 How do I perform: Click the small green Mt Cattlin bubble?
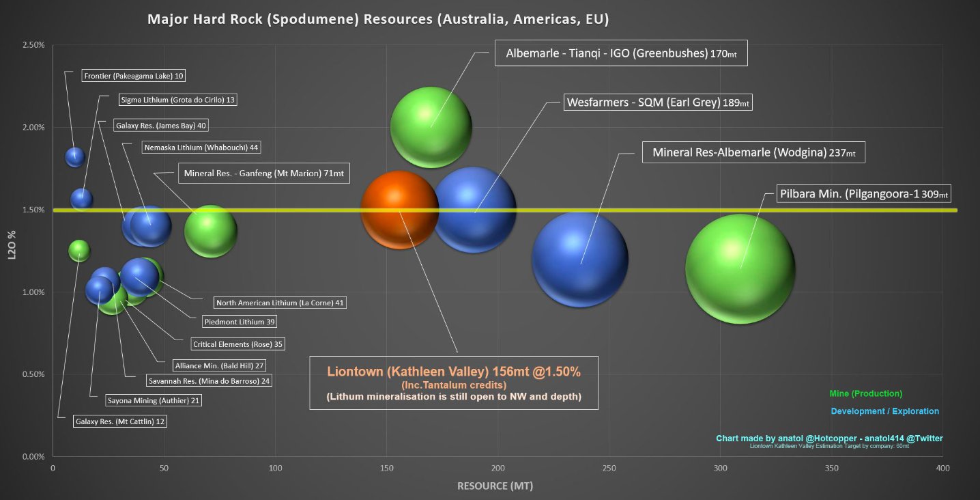click(x=79, y=251)
